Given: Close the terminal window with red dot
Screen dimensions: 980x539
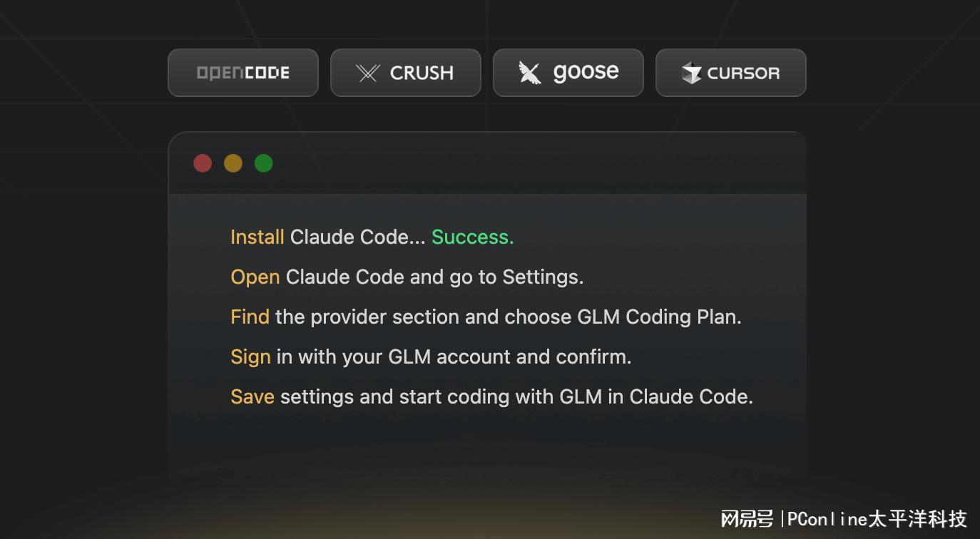Looking at the screenshot, I should (x=203, y=163).
